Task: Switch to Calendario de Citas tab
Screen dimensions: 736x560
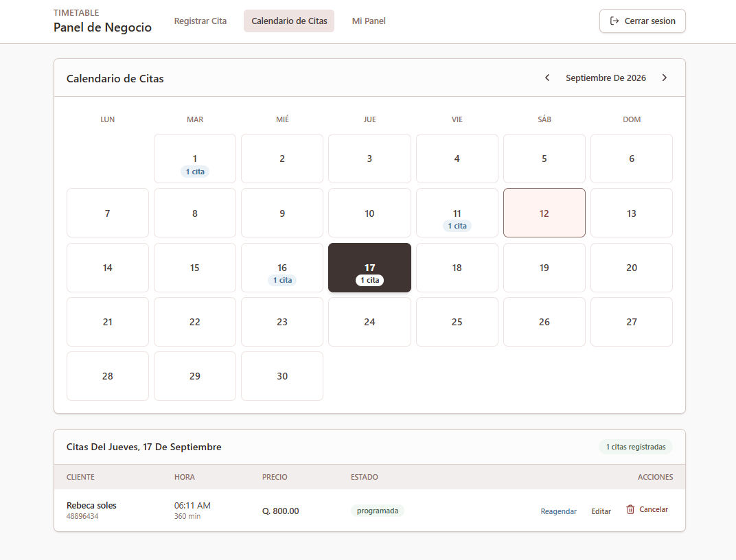Action: coord(289,21)
